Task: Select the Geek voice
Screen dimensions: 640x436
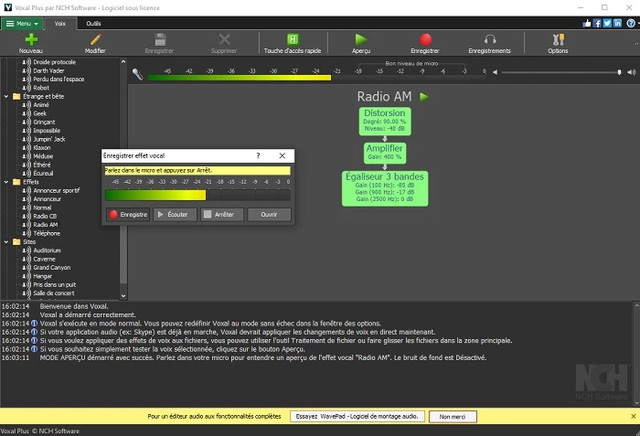Action: 40,113
